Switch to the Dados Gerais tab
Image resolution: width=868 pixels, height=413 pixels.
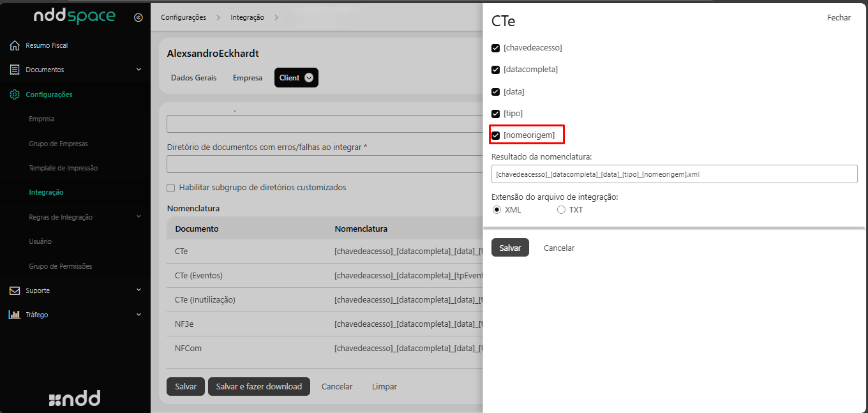pos(193,78)
